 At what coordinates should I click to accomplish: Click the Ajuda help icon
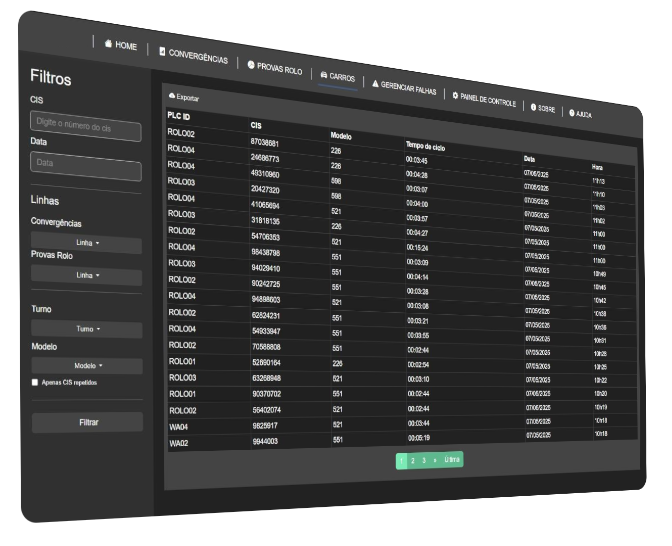click(572, 112)
